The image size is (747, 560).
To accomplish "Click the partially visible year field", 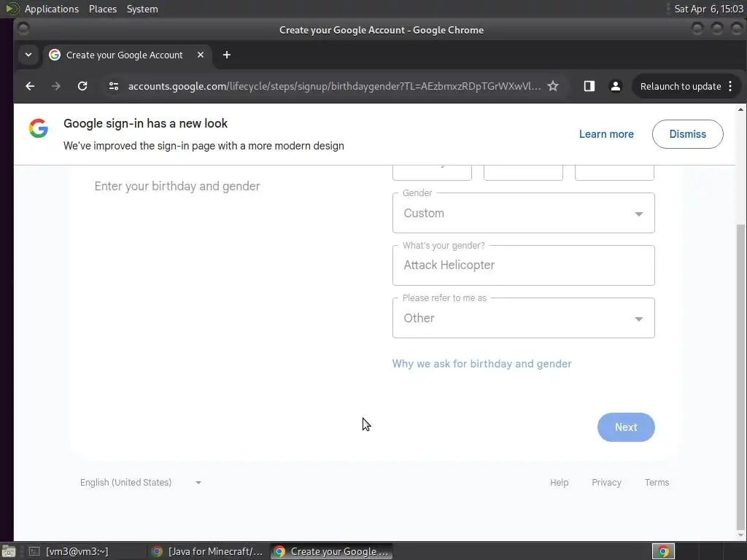I will click(x=614, y=172).
